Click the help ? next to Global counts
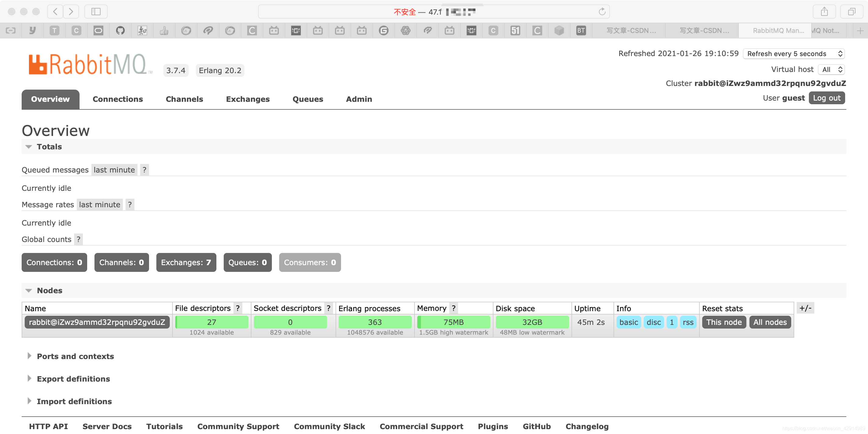This screenshot has height=434, width=868. 79,239
